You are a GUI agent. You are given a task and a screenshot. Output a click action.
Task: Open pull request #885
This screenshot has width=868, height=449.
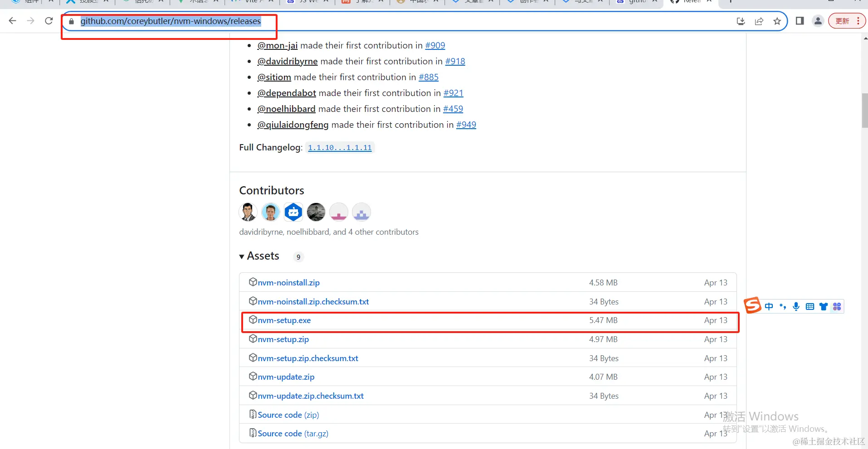pyautogui.click(x=429, y=77)
